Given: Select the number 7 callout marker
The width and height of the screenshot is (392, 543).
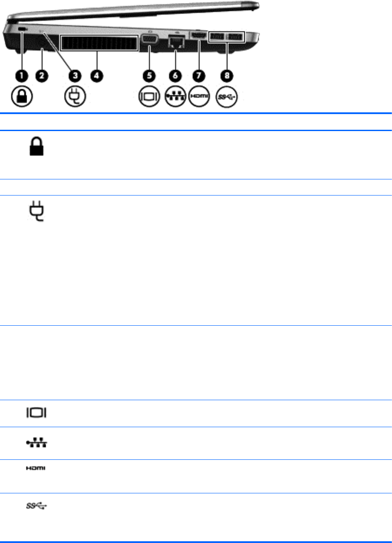Looking at the screenshot, I should [199, 76].
